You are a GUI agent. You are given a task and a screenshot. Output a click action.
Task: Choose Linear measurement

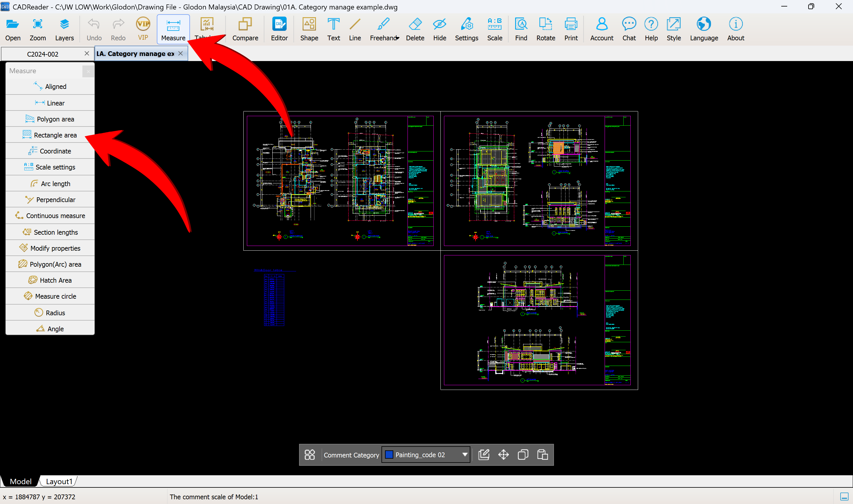coord(50,103)
